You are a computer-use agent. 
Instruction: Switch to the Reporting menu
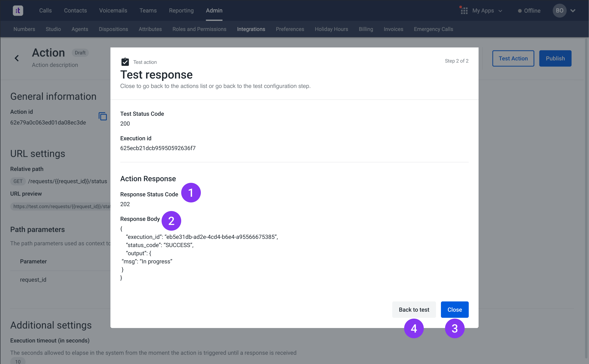[181, 11]
